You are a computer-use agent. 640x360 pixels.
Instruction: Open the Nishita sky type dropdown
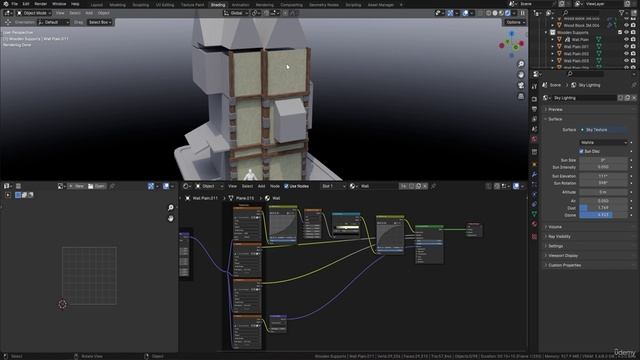click(x=603, y=142)
